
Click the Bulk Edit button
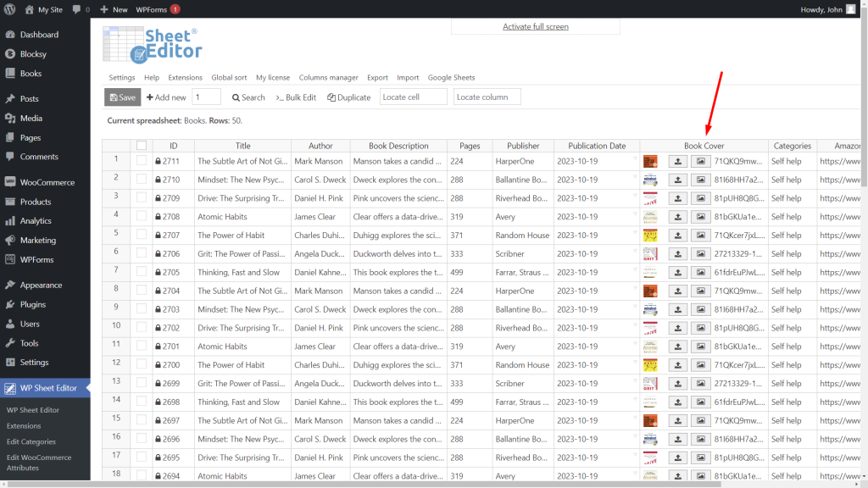coord(296,97)
